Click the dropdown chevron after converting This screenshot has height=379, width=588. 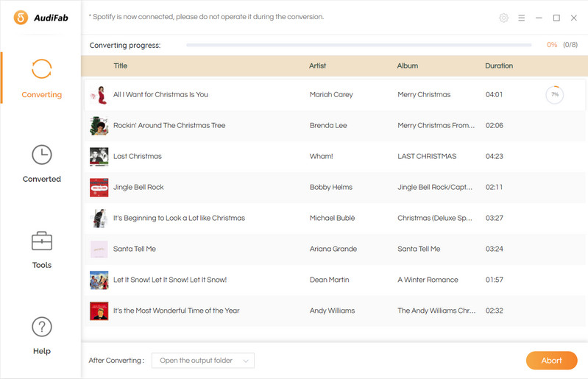pos(246,361)
